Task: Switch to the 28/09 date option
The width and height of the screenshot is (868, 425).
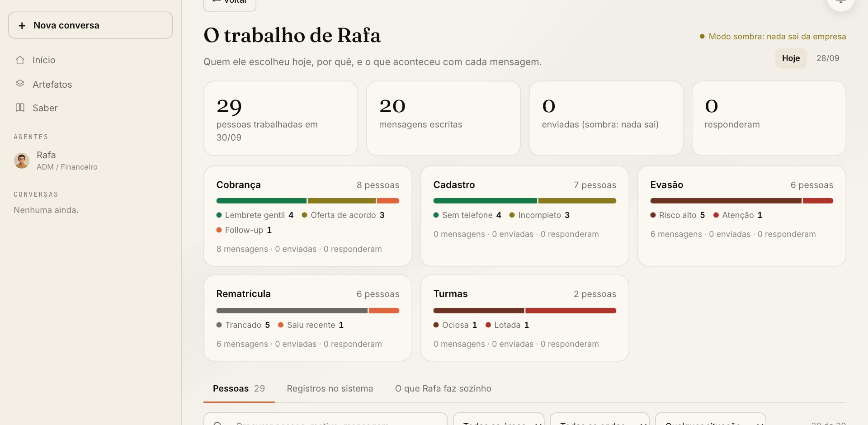Action: click(x=827, y=58)
